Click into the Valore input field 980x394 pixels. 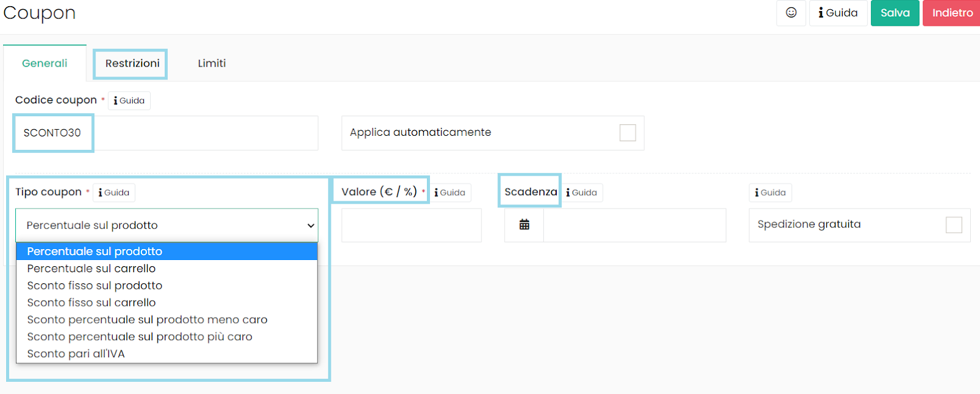point(411,225)
